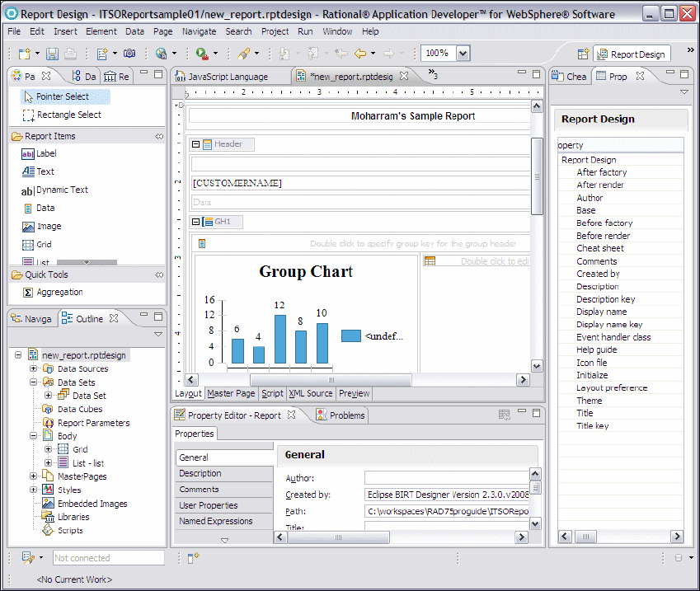The height and width of the screenshot is (591, 700).
Task: Collapse the Header section toggle
Action: click(x=196, y=144)
